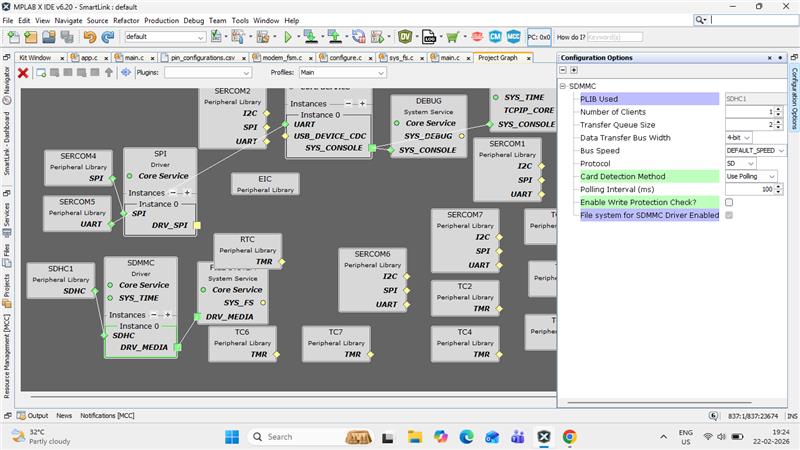Open Chrome from the Windows taskbar

tap(570, 437)
